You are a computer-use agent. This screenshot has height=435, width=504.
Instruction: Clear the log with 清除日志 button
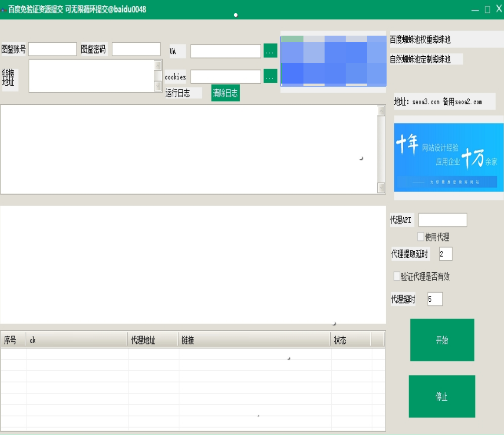[225, 93]
